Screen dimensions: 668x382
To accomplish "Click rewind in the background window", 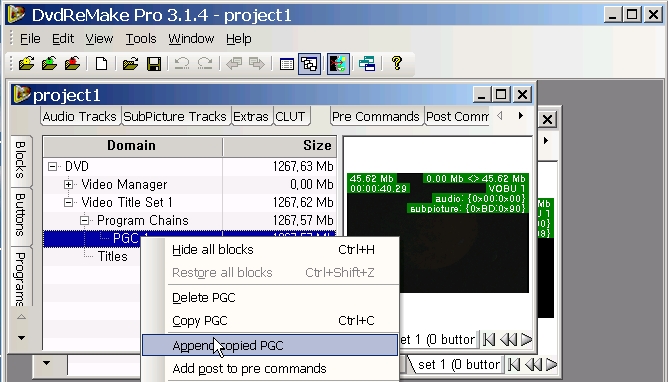I will 533,365.
